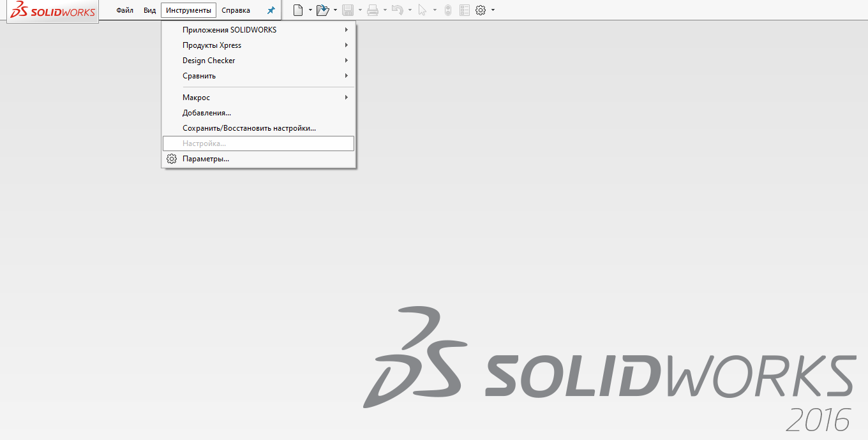The width and height of the screenshot is (868, 440).
Task: Click the SOLIDWORKS logo button
Action: pos(53,11)
